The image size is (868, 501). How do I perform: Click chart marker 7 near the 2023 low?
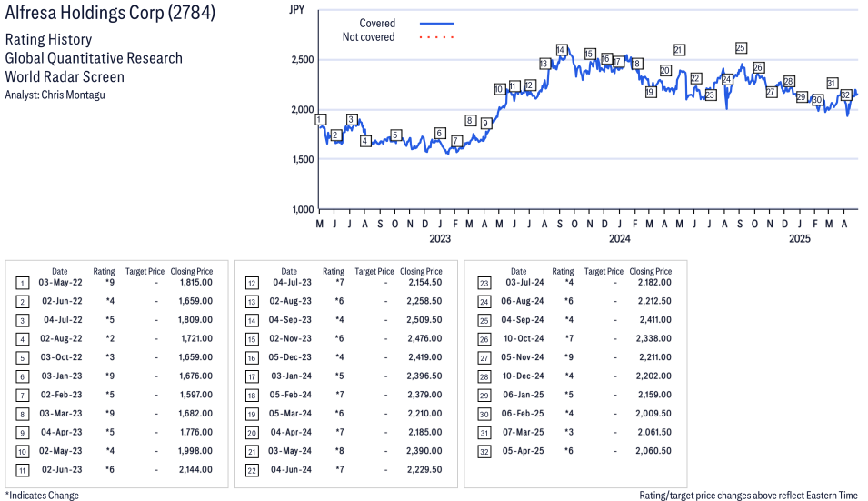[455, 141]
